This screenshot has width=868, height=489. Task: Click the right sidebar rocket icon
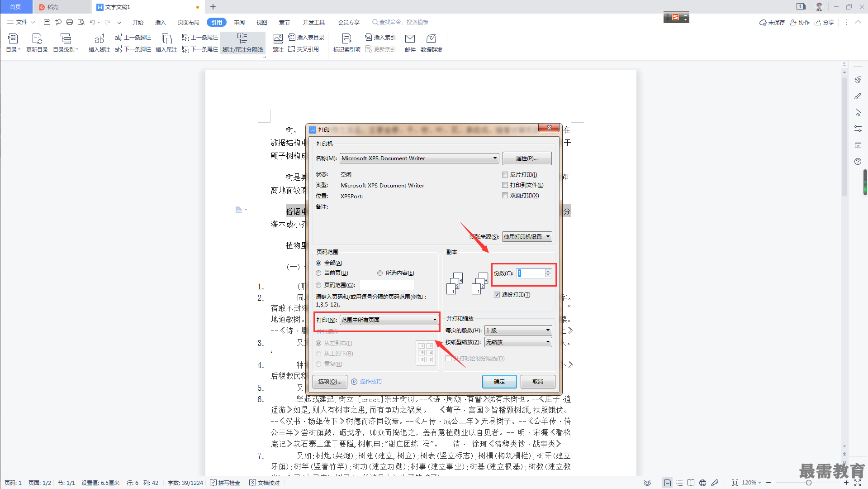coord(858,80)
